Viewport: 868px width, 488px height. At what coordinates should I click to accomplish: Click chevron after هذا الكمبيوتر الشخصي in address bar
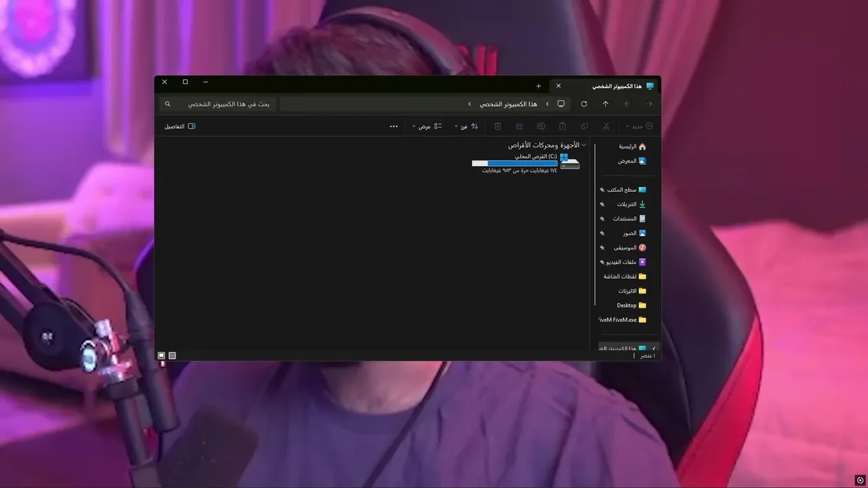(469, 104)
